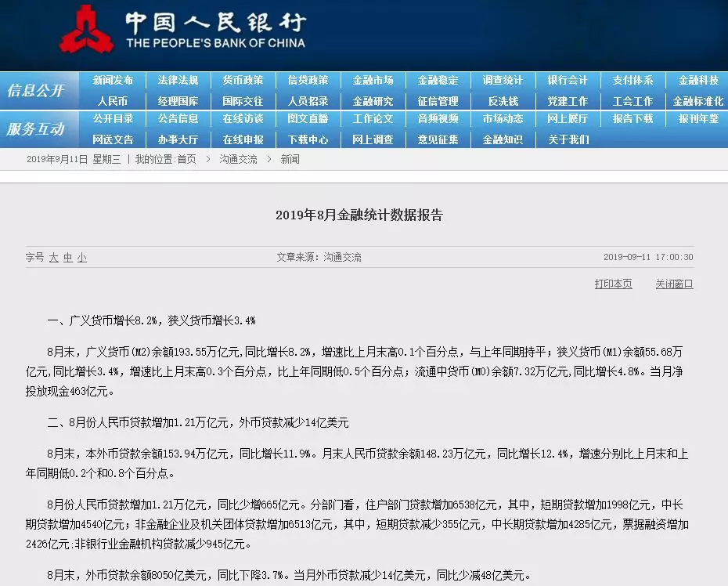Image resolution: width=728 pixels, height=586 pixels.
Task: Select 网上调查 in the menu
Action: (x=373, y=139)
